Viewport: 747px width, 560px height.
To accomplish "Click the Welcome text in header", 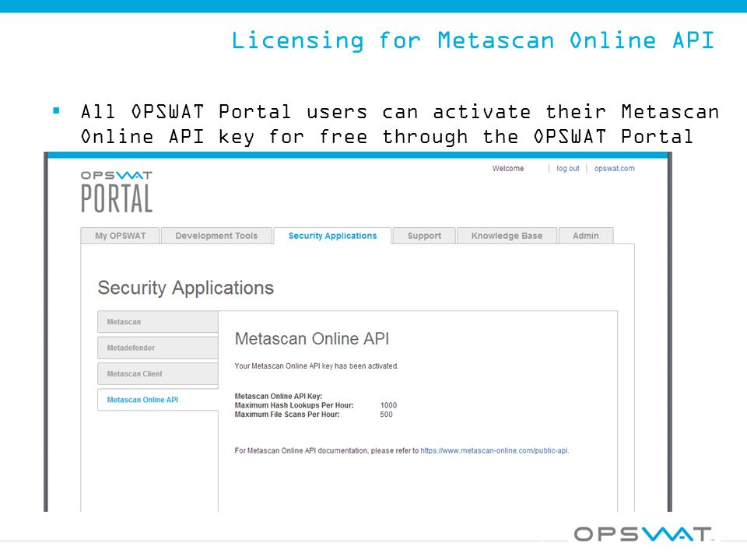I will coord(508,169).
